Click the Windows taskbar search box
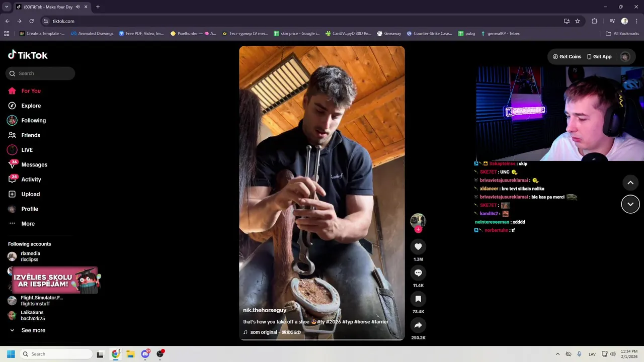The image size is (644, 362). coord(55,354)
